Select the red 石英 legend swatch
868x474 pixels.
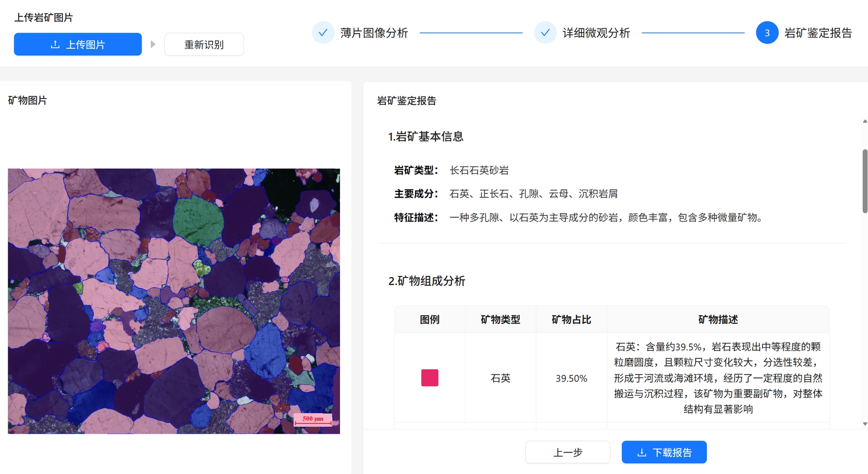point(429,378)
